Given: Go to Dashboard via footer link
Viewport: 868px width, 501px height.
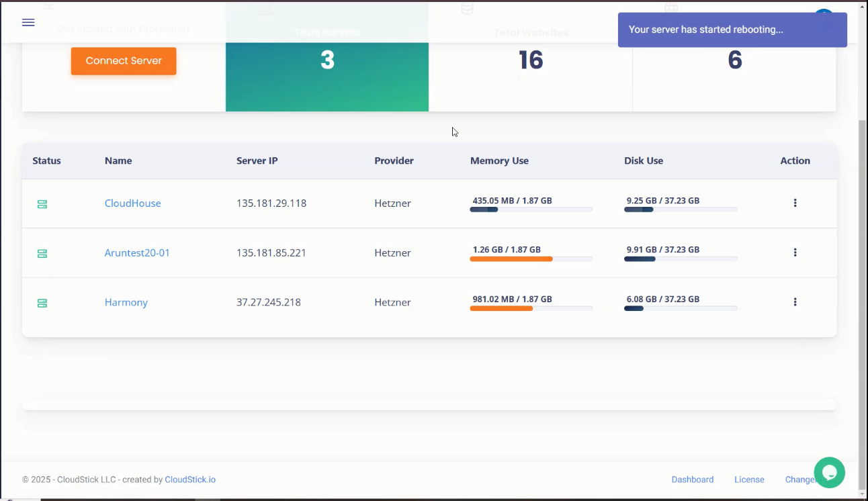Looking at the screenshot, I should click(x=692, y=480).
